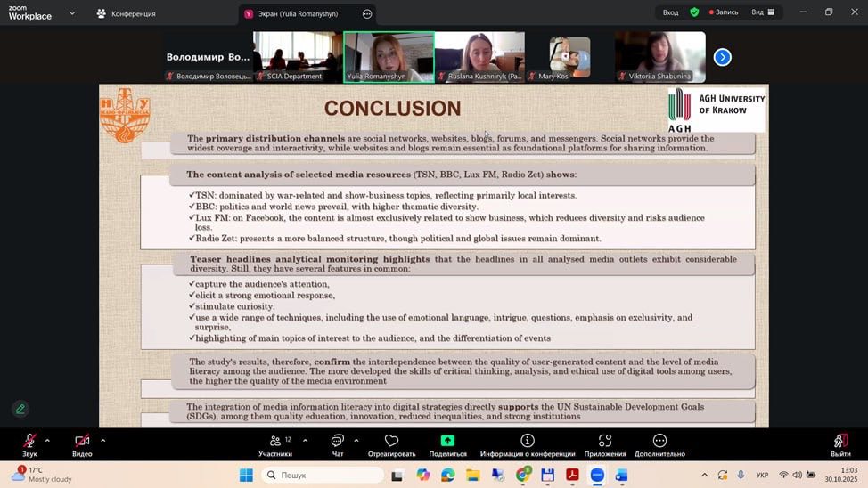868x488 pixels.
Task: Open the Приложения apps icon
Action: [605, 442]
